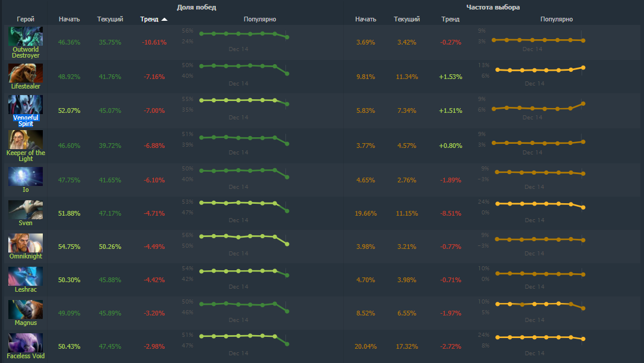Select the Доля побед group header
This screenshot has width=644, height=363.
coord(196,7)
